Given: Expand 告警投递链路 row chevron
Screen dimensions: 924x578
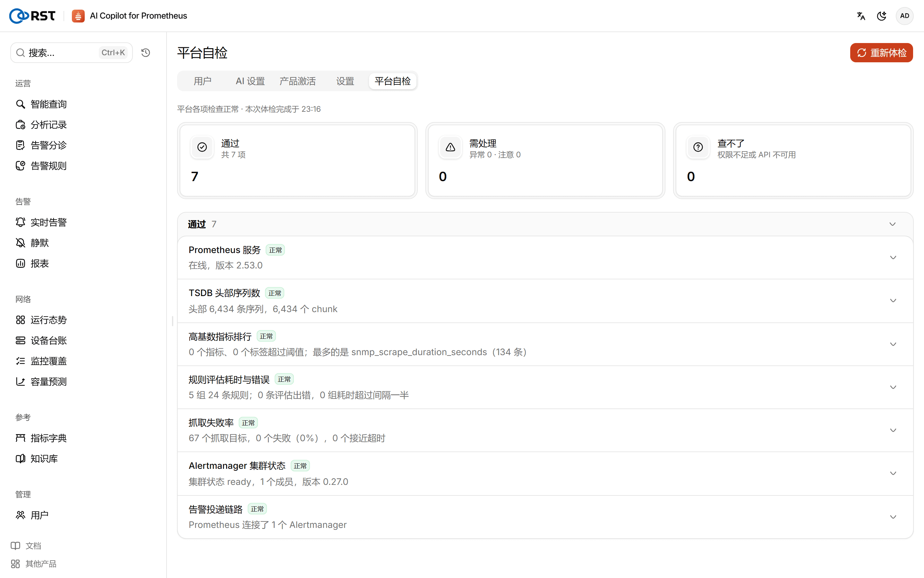Looking at the screenshot, I should pyautogui.click(x=893, y=517).
